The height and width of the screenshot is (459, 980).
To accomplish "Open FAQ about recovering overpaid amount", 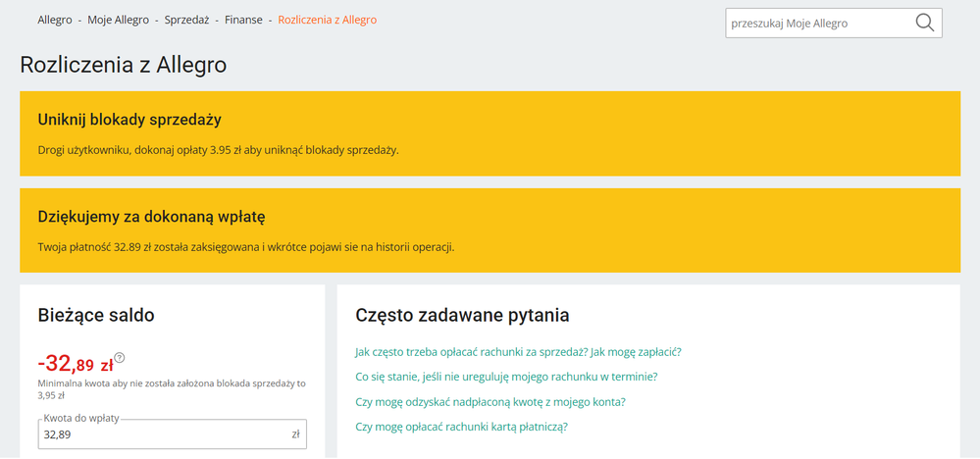I will (490, 401).
